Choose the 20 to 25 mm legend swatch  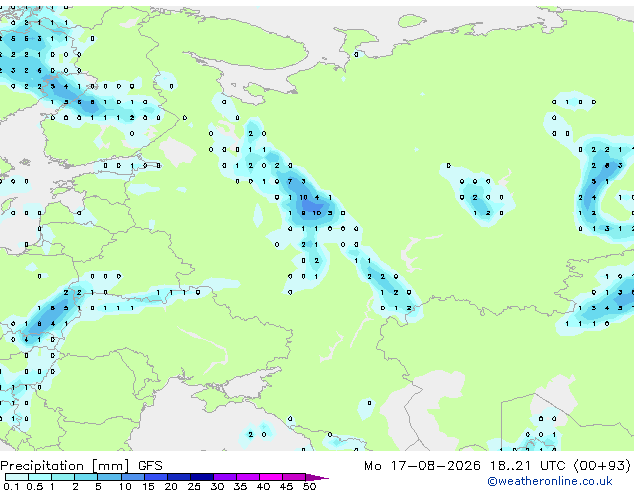(x=178, y=477)
